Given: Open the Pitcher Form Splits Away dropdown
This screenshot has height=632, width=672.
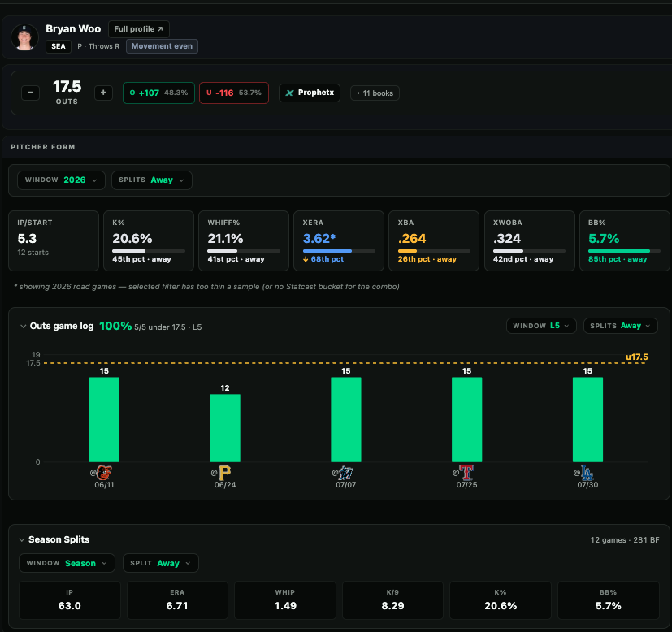Looking at the screenshot, I should (x=152, y=180).
